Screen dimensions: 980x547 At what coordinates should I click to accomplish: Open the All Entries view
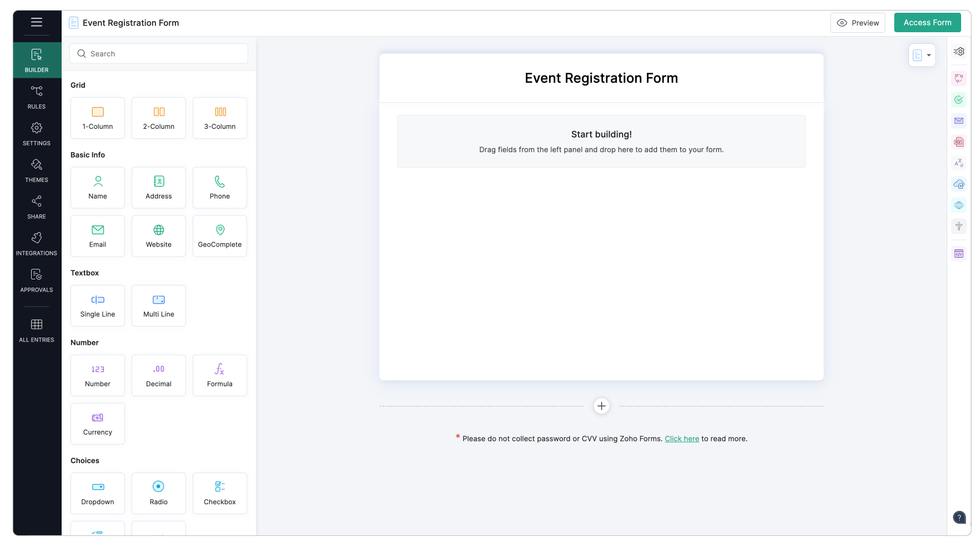pyautogui.click(x=36, y=329)
